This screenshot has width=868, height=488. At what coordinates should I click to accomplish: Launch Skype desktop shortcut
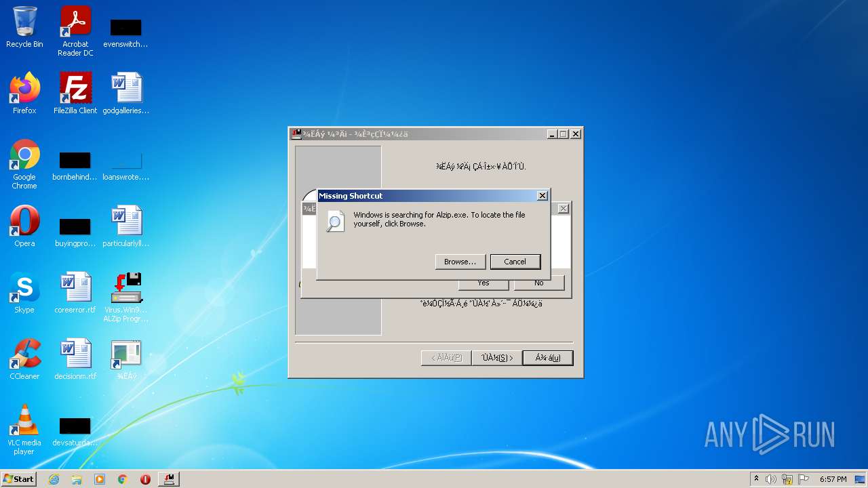(24, 293)
